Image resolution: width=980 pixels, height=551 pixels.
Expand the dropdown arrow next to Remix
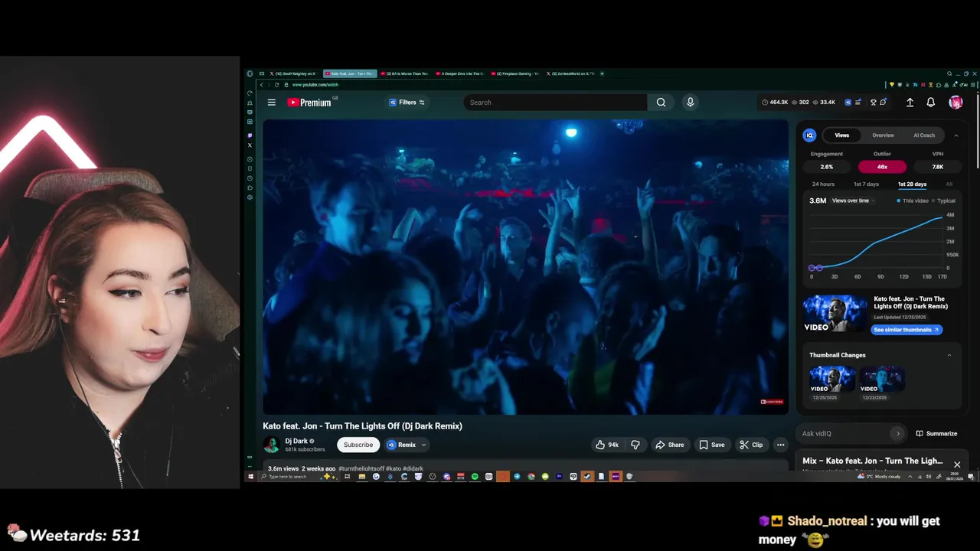[423, 445]
